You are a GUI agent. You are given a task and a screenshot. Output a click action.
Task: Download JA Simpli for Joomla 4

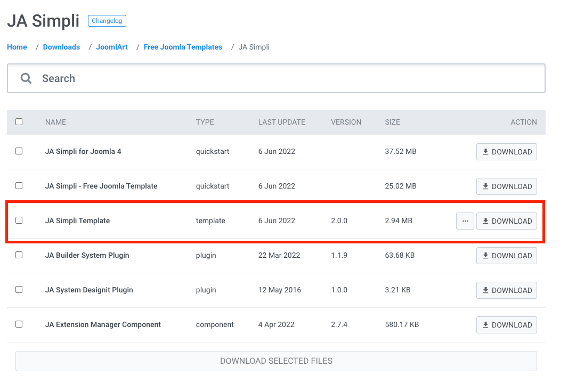506,152
